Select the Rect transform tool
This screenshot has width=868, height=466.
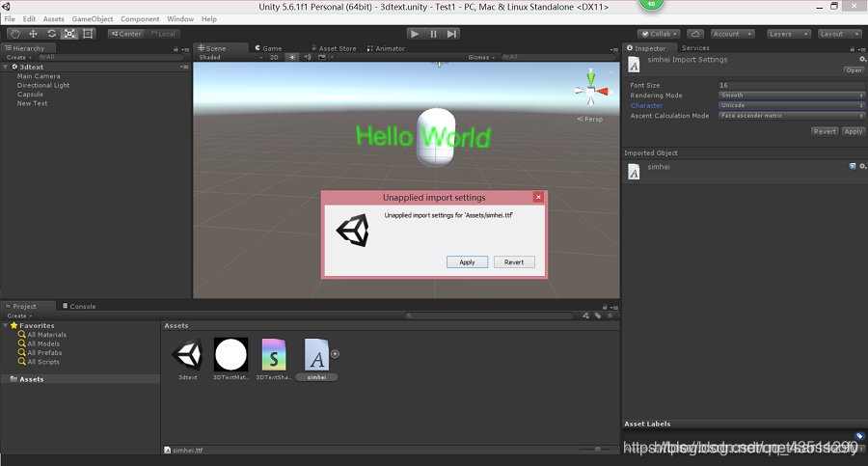coord(88,34)
